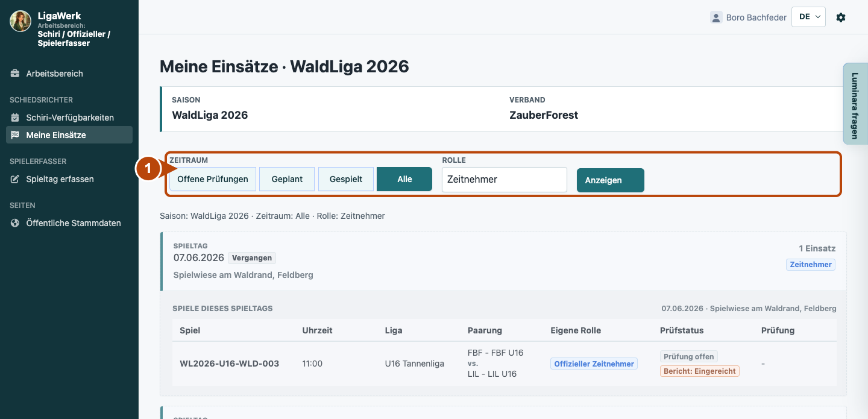Open the Rolle Zeitnehmer combo box
This screenshot has width=868, height=419.
(x=505, y=180)
